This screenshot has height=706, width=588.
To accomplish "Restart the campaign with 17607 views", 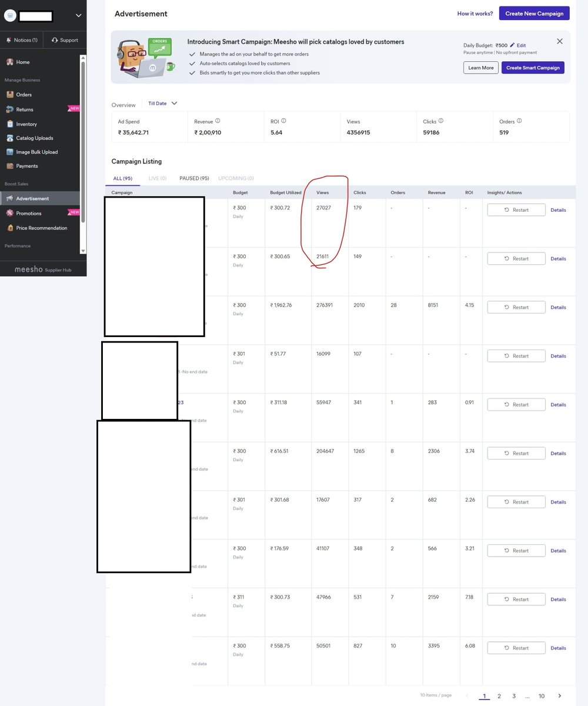I will click(x=516, y=502).
